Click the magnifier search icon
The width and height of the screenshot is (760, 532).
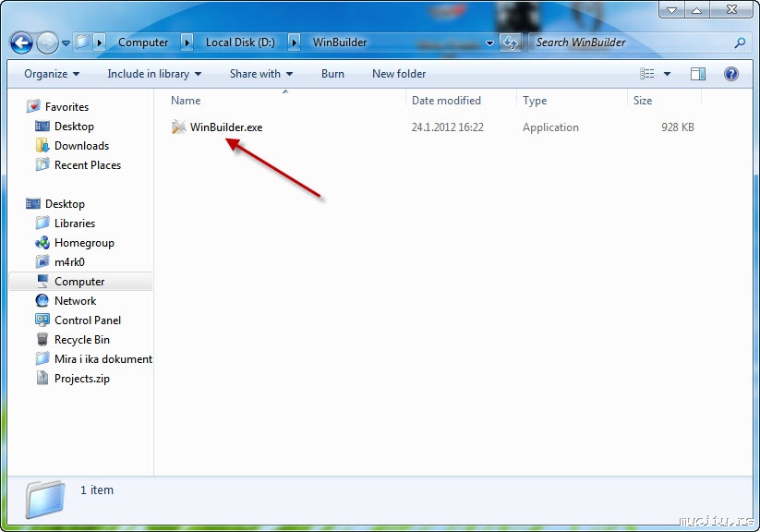tap(740, 42)
